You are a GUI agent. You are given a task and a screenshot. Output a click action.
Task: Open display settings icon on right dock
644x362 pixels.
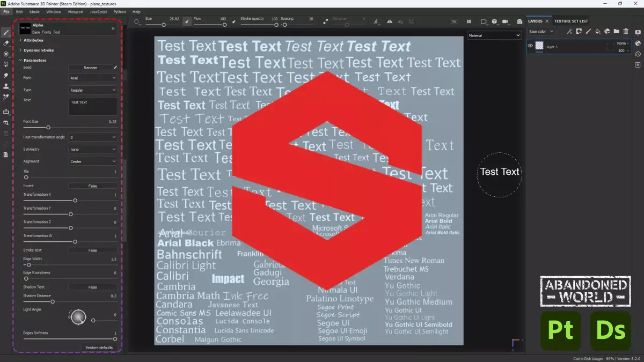pyautogui.click(x=638, y=32)
